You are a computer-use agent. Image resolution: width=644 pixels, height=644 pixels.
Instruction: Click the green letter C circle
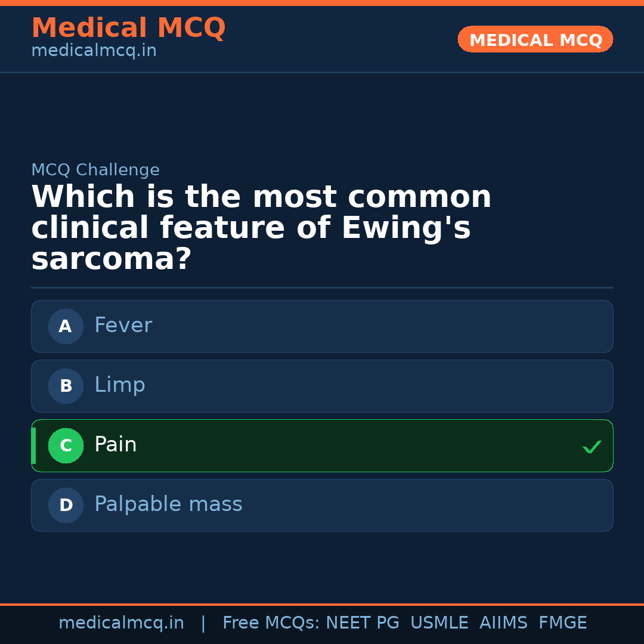[x=66, y=445]
